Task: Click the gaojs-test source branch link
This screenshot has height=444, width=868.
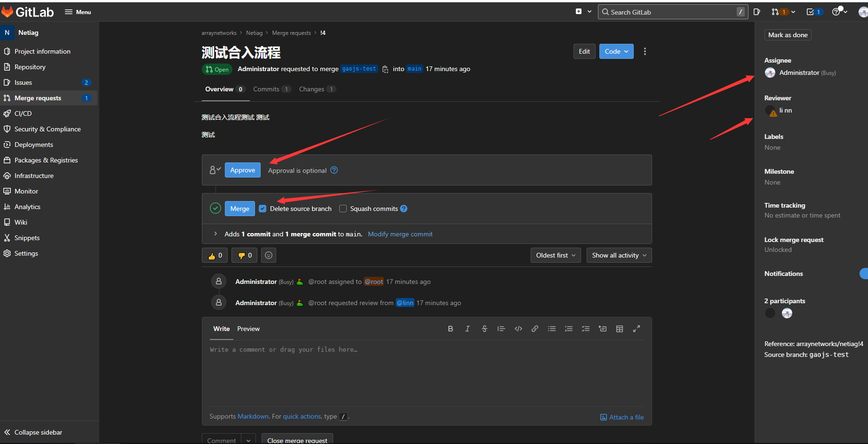Action: [359, 69]
